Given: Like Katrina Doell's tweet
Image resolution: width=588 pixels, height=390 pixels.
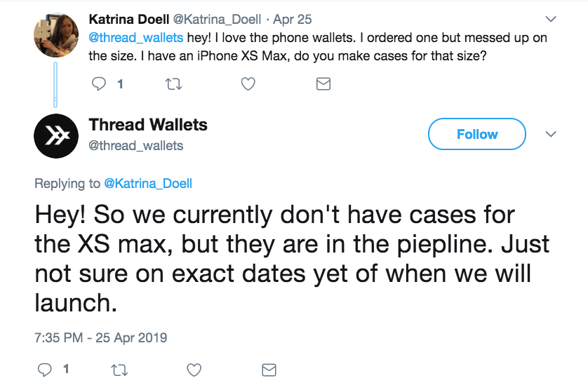Looking at the screenshot, I should pyautogui.click(x=248, y=84).
